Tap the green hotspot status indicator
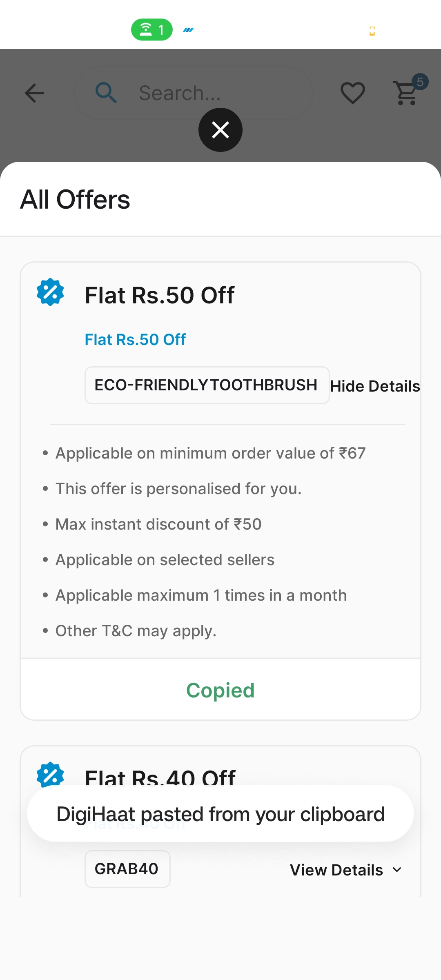The image size is (441, 980). [151, 29]
